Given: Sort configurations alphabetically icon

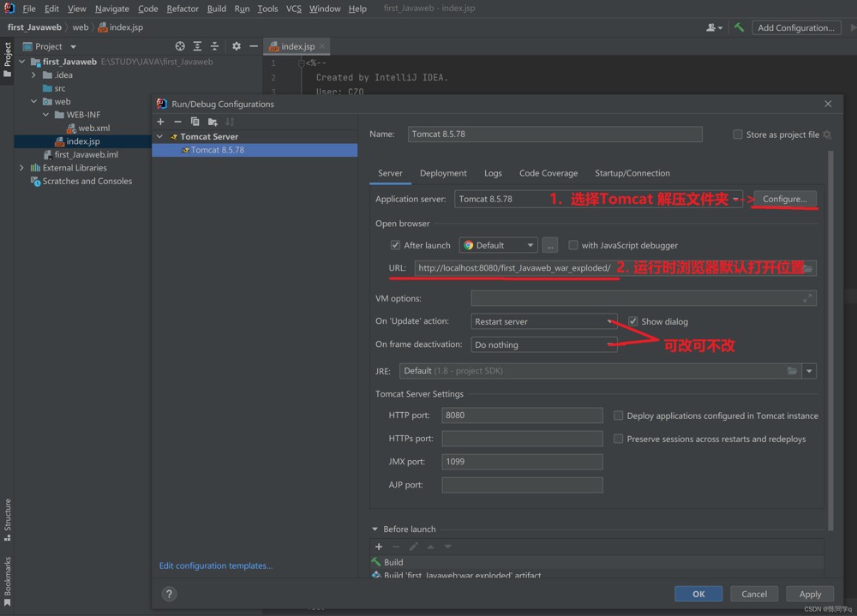Looking at the screenshot, I should click(x=230, y=122).
